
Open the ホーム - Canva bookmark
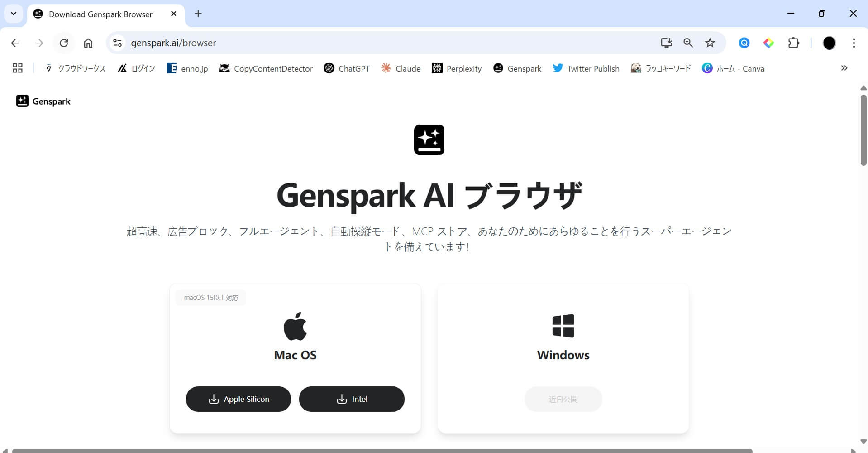point(733,68)
